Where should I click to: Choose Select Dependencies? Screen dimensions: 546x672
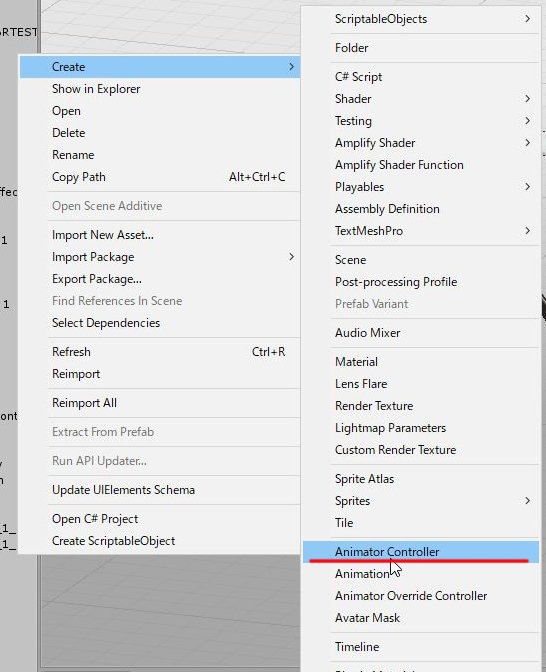coord(160,323)
